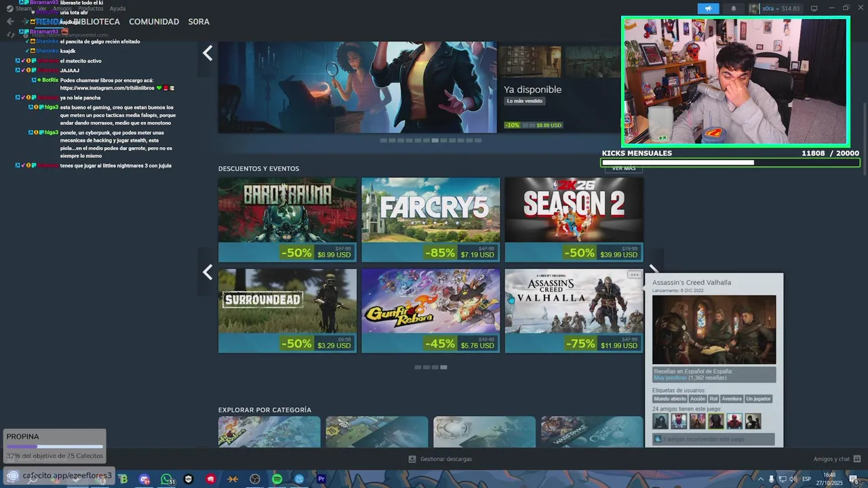Select first page dot under Descuentos y Eventos
The height and width of the screenshot is (488, 868).
pyautogui.click(x=418, y=367)
